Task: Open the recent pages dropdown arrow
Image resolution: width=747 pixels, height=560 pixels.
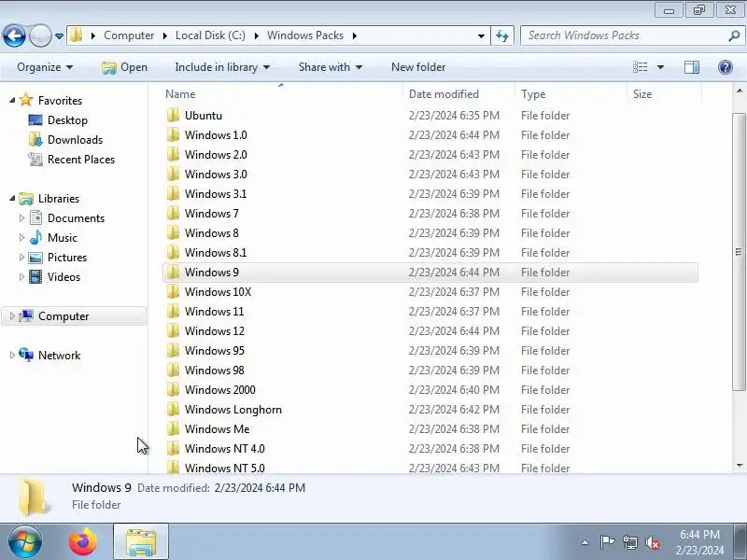Action: (x=59, y=36)
